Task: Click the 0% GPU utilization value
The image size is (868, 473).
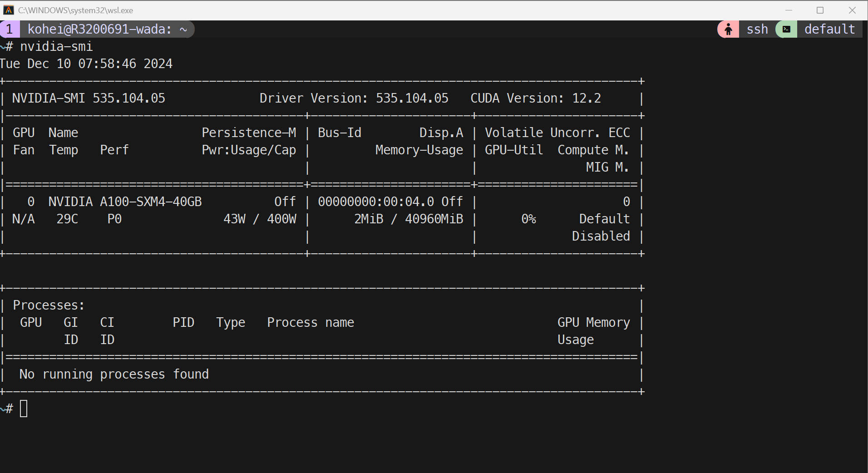Action: tap(528, 219)
